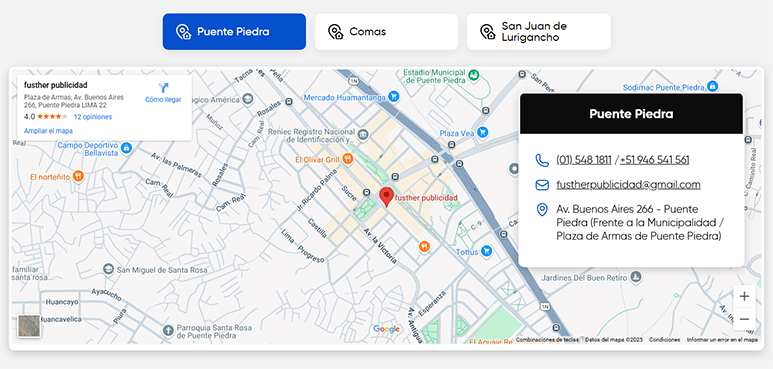This screenshot has width=773, height=369.
Task: Select the Parroquia Santa Rosa church marker
Action: [x=168, y=330]
